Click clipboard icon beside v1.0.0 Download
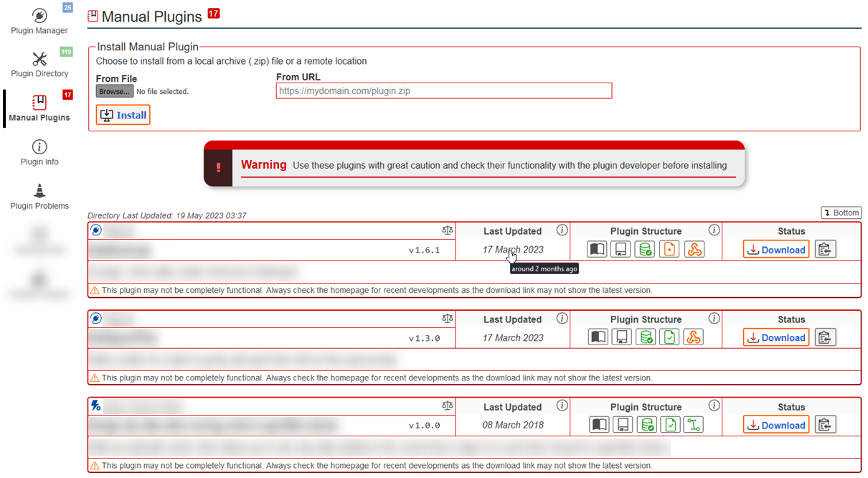Viewport: 868px width, 478px height. (x=825, y=425)
